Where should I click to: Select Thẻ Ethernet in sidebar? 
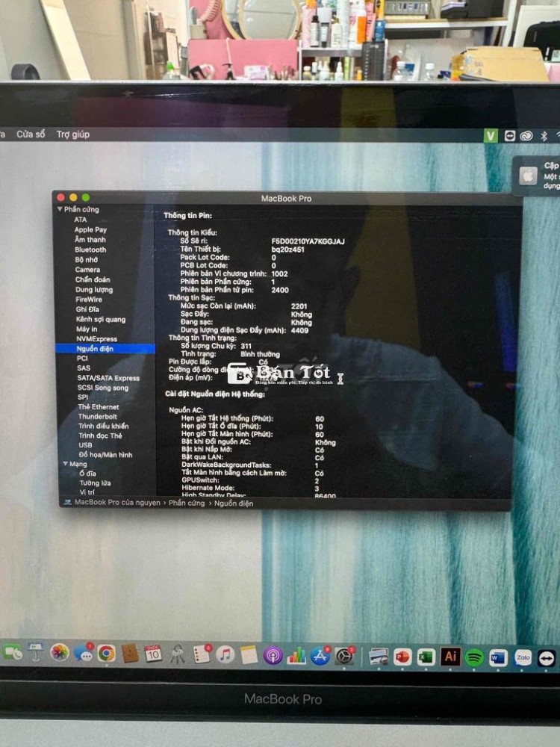[99, 407]
